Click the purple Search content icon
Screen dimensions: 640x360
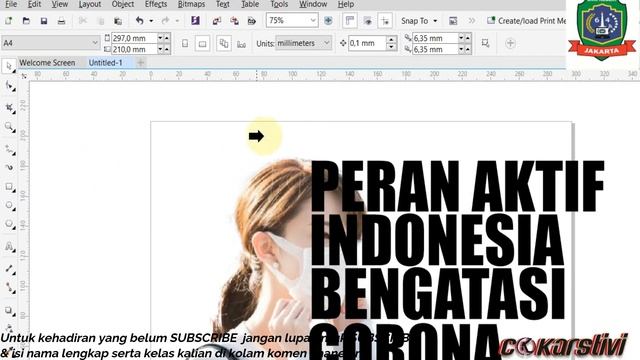195,20
